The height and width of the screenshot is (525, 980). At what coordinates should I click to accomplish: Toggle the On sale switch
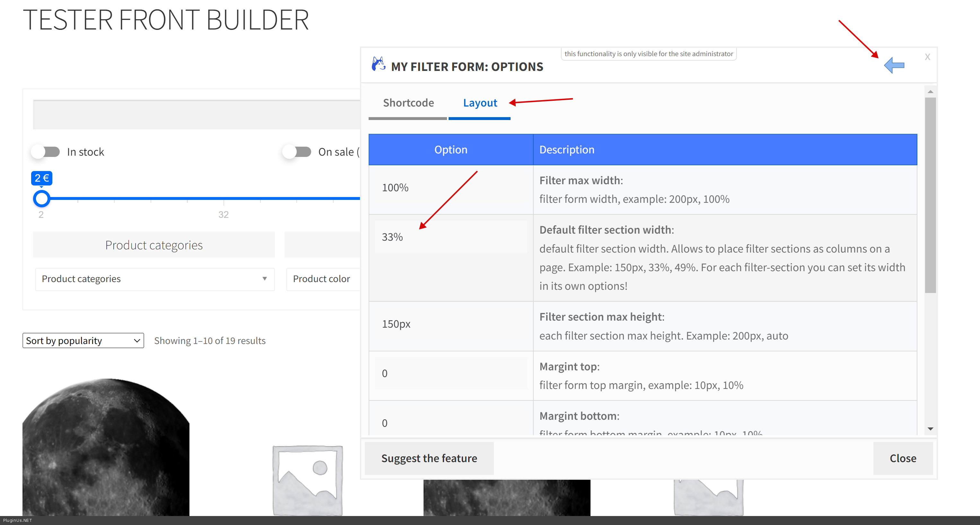[297, 152]
